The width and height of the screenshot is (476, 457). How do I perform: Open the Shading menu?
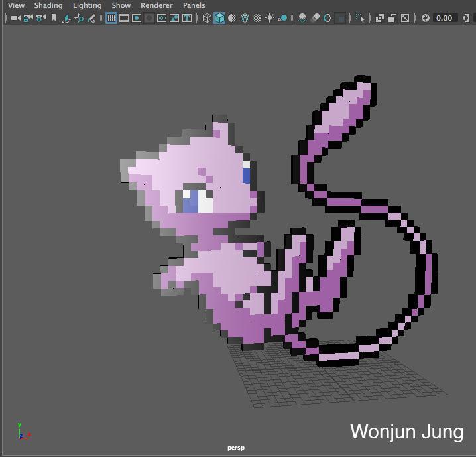pyautogui.click(x=48, y=5)
